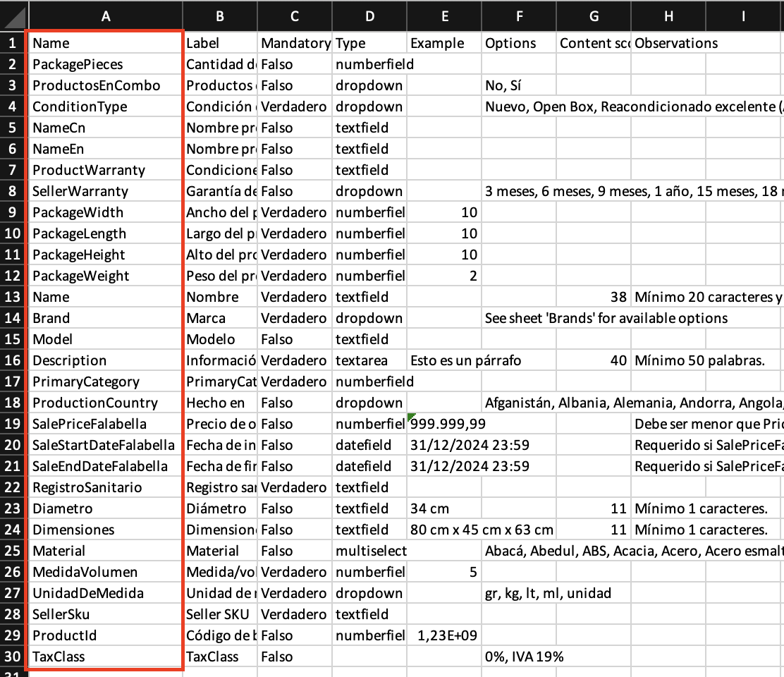
Task: Click cell containing PackageHeight
Action: coord(106,255)
